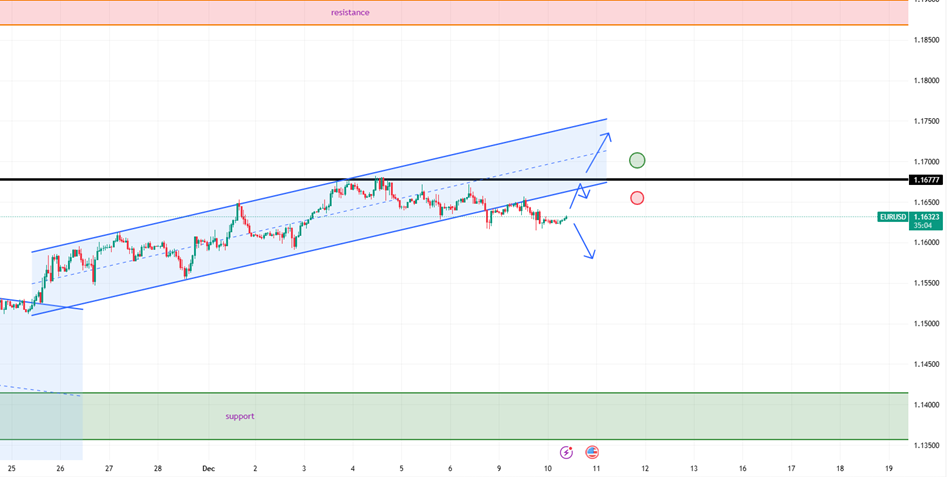Select the EURUSD symbol price label
This screenshot has width=952, height=477.
point(892,216)
